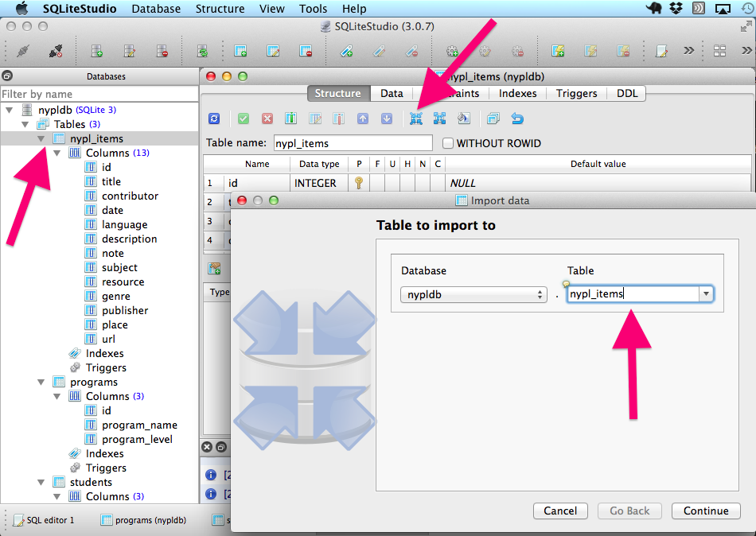Cancel the data import
The height and width of the screenshot is (536, 756).
560,511
